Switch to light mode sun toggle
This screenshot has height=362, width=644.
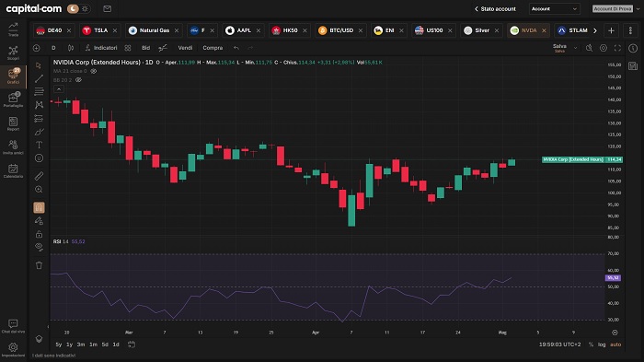pyautogui.click(x=85, y=8)
